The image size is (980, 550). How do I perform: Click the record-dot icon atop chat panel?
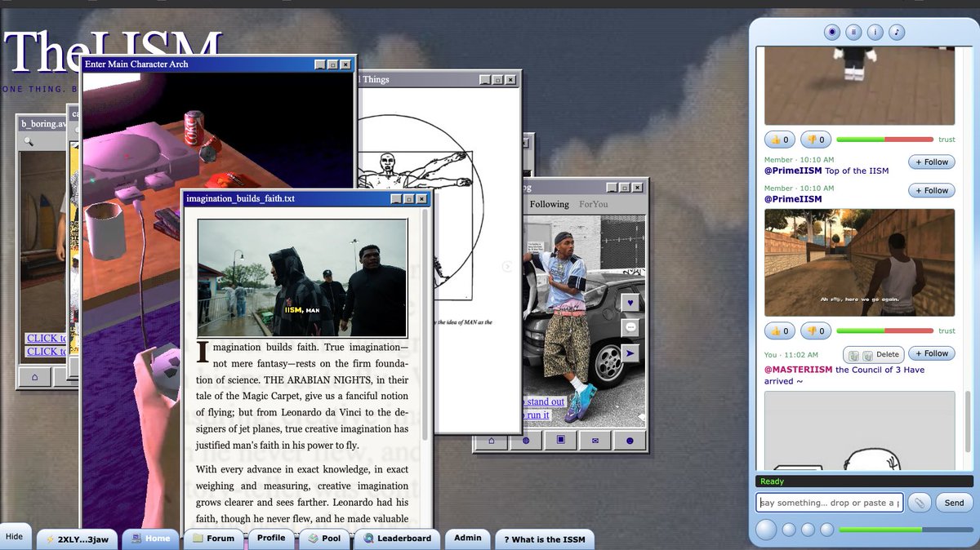[832, 32]
